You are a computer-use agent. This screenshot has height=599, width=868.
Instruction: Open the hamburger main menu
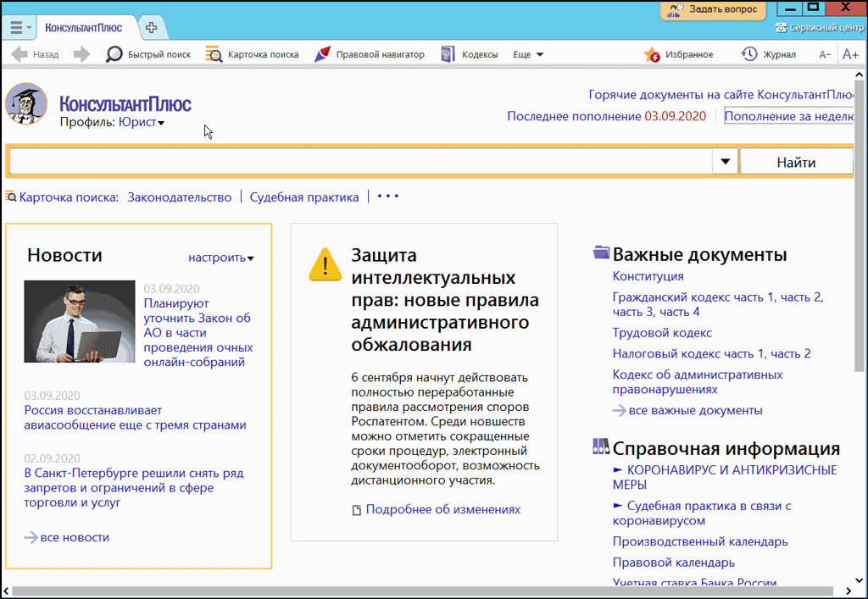pyautogui.click(x=20, y=27)
